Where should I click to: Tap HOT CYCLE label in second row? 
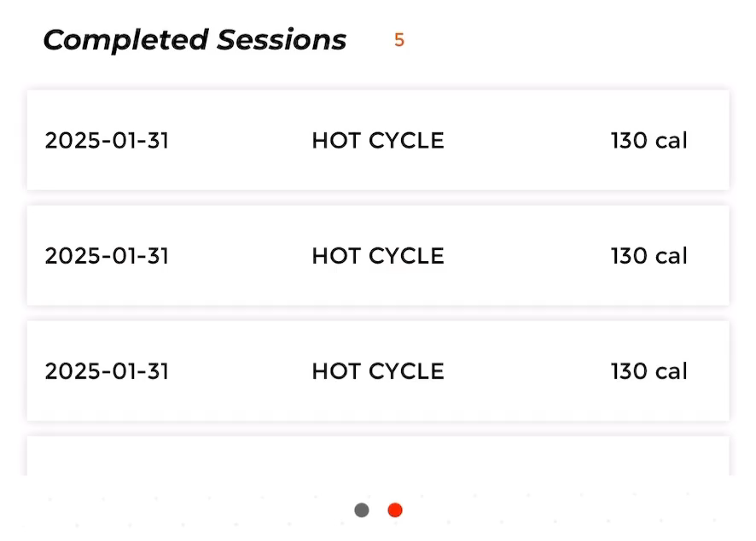378,256
